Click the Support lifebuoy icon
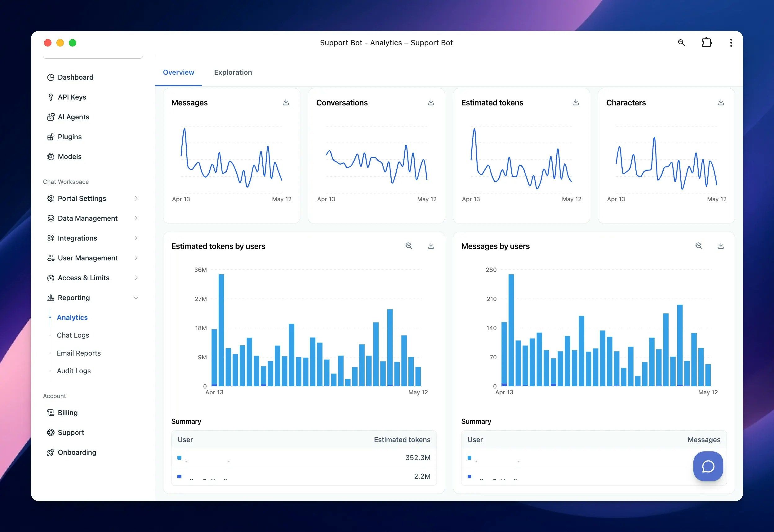The image size is (774, 532). tap(51, 432)
